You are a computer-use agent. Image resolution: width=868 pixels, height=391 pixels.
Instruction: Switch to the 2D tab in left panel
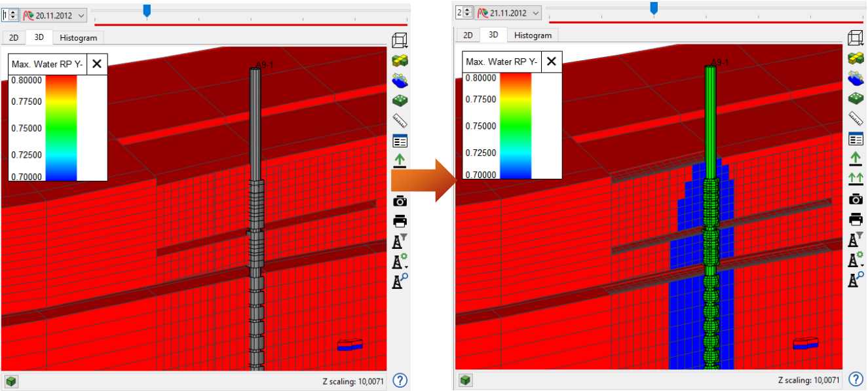[x=13, y=37]
